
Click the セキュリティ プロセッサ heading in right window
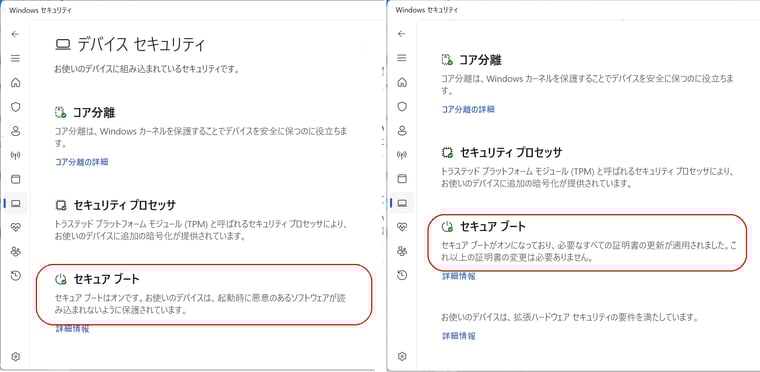[x=510, y=153]
